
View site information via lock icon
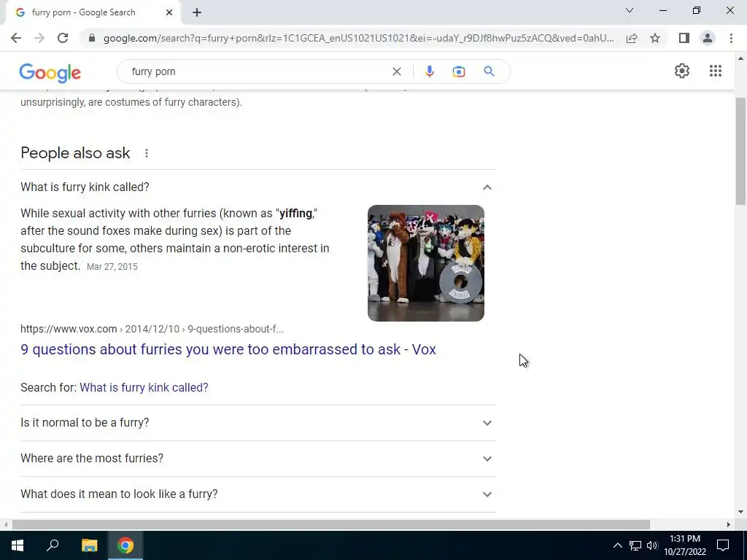91,38
